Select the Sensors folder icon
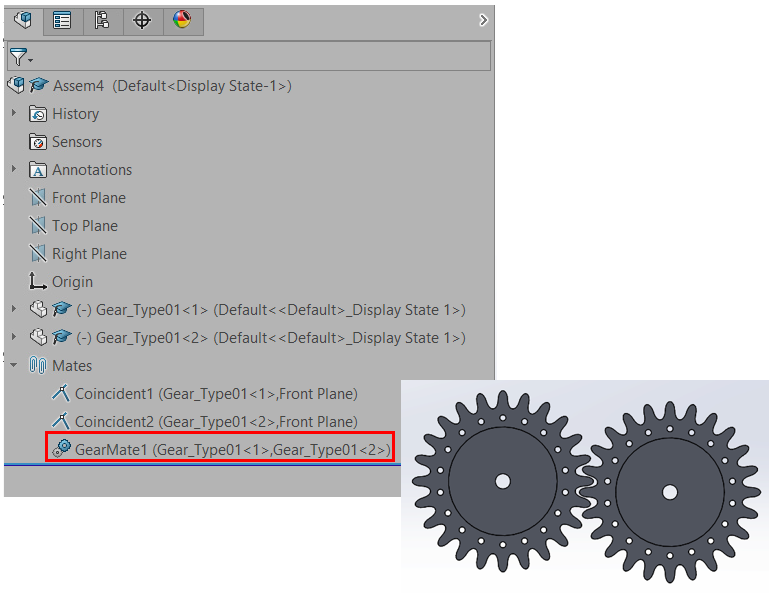The width and height of the screenshot is (772, 598). coord(38,142)
